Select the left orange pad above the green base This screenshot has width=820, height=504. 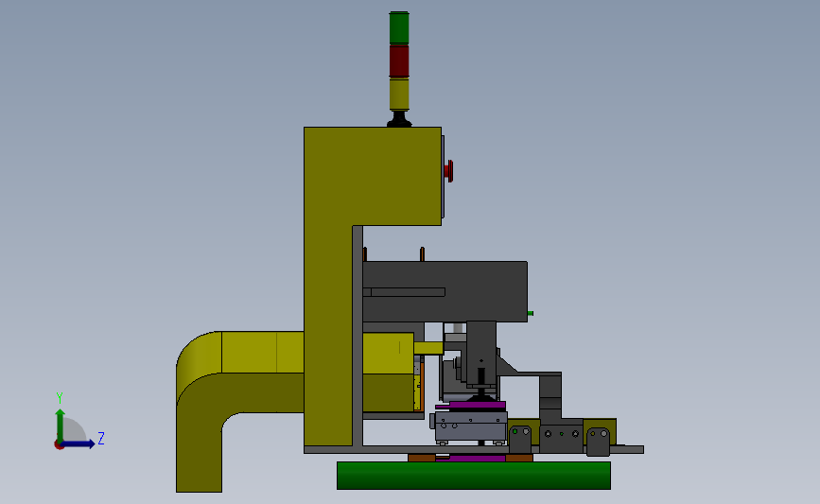pos(422,458)
